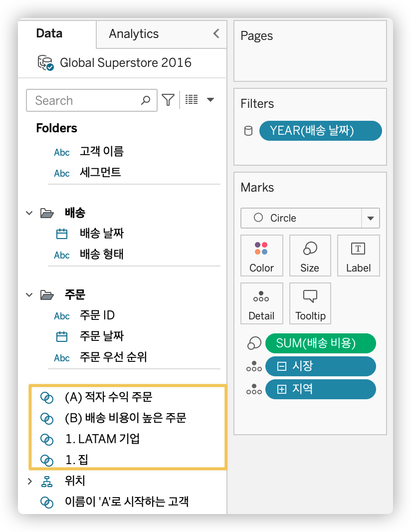Image resolution: width=411 pixels, height=532 pixels.
Task: Click the set icon for (A) 적자 수익 주문
Action: (x=47, y=397)
